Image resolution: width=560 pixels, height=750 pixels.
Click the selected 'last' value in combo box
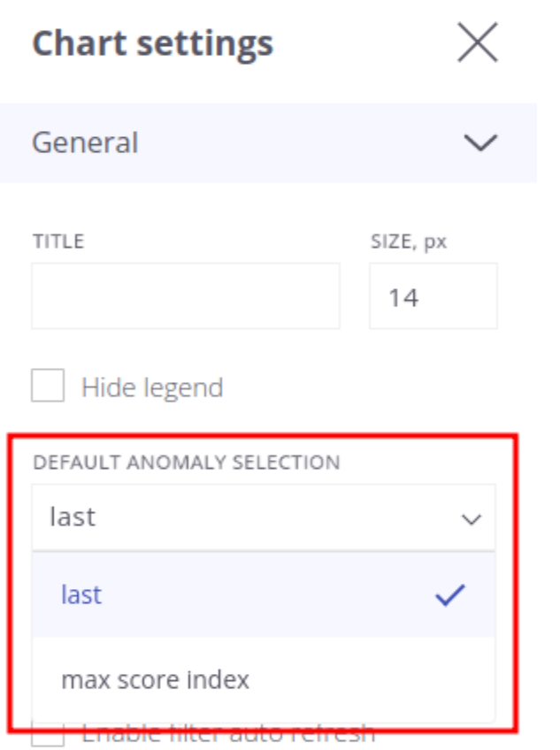point(73,517)
